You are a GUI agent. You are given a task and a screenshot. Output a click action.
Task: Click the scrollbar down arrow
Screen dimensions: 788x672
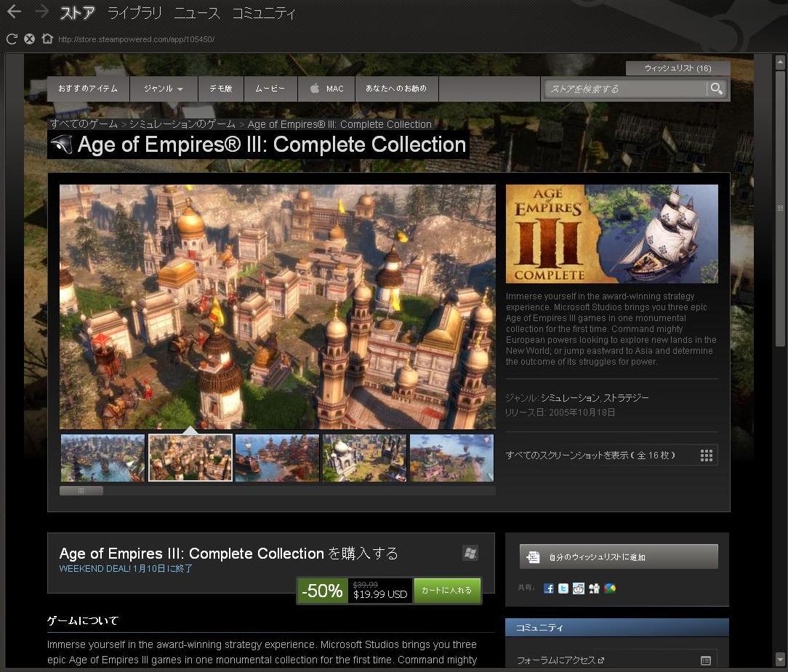(x=780, y=658)
